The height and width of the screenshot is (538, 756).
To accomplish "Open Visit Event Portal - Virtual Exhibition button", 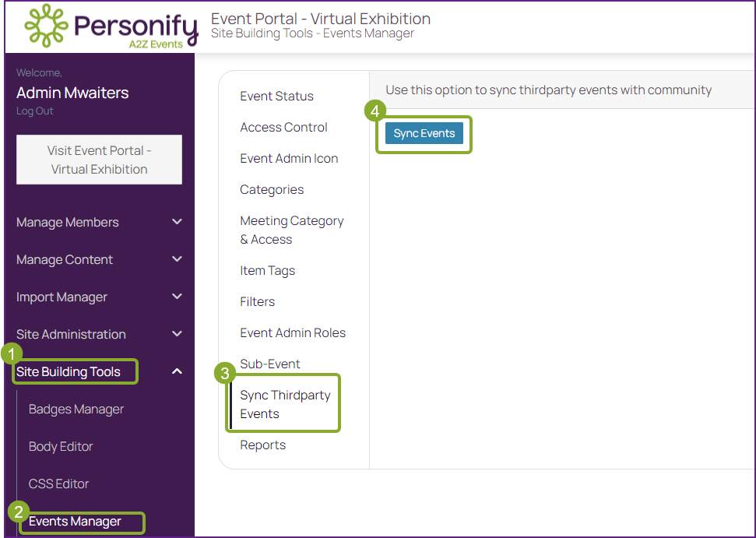I will coord(100,160).
